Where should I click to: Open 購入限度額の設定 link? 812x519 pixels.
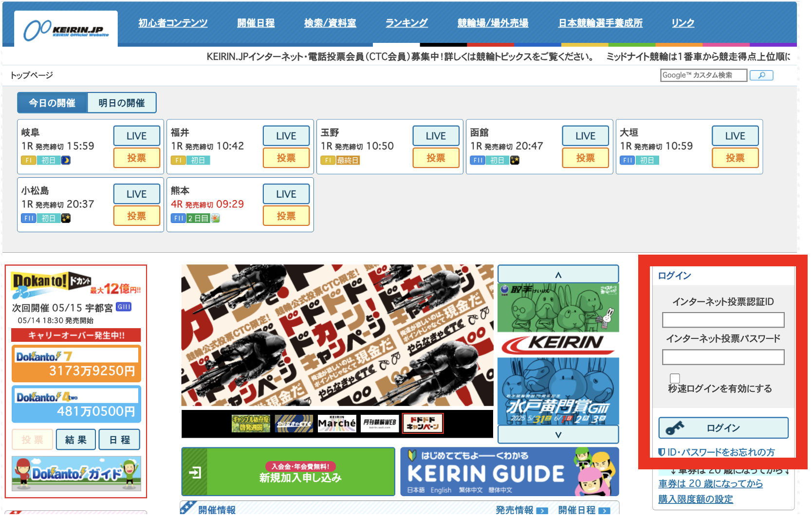[x=696, y=499]
